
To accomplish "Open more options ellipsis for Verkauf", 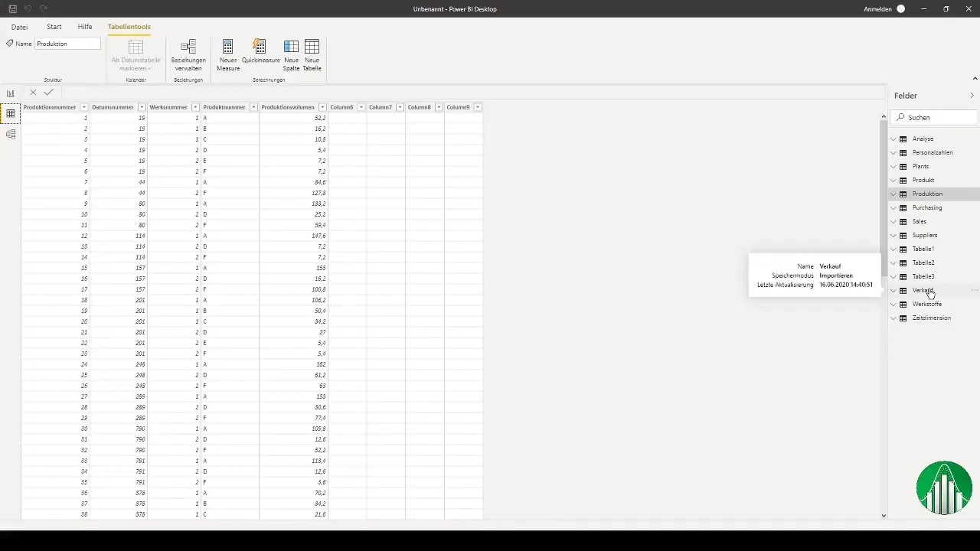I will (x=974, y=291).
